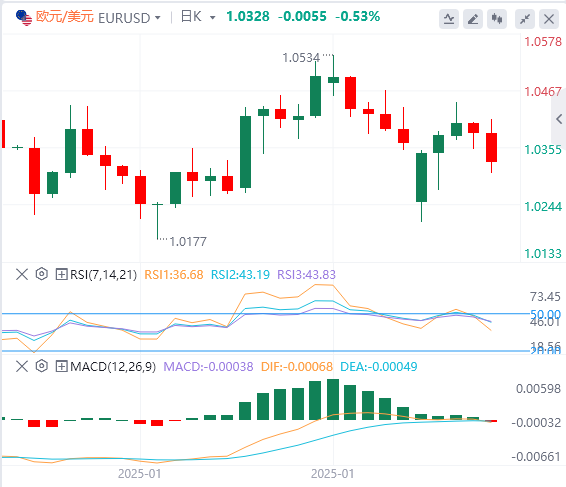Remove the MACD indicator with its X
The width and height of the screenshot is (566, 487).
22,366
